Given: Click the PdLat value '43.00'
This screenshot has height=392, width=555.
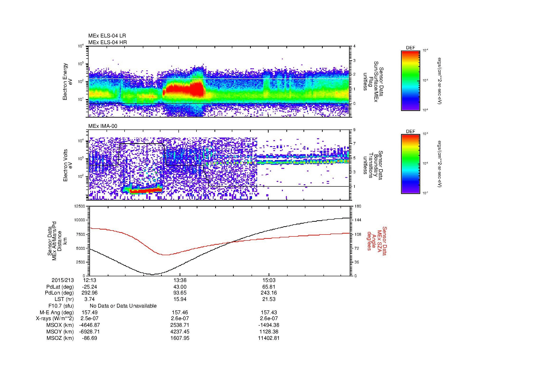Looking at the screenshot, I should pyautogui.click(x=180, y=287).
